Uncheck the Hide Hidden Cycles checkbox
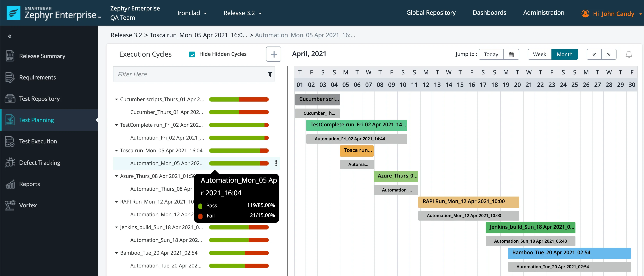Screen dimensions: 644x276 (192, 54)
